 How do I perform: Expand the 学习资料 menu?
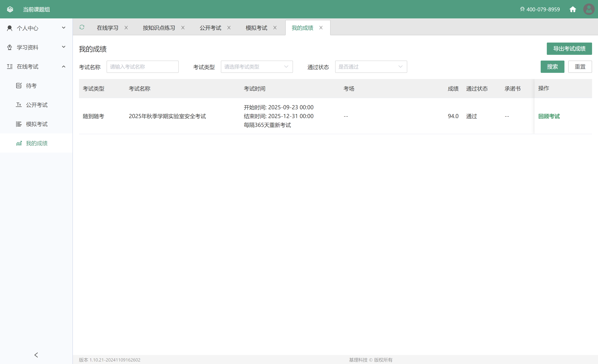[x=36, y=47]
